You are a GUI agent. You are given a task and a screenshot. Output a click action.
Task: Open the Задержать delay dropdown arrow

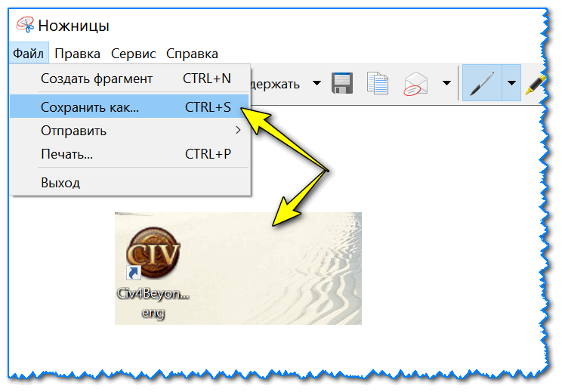point(317,83)
